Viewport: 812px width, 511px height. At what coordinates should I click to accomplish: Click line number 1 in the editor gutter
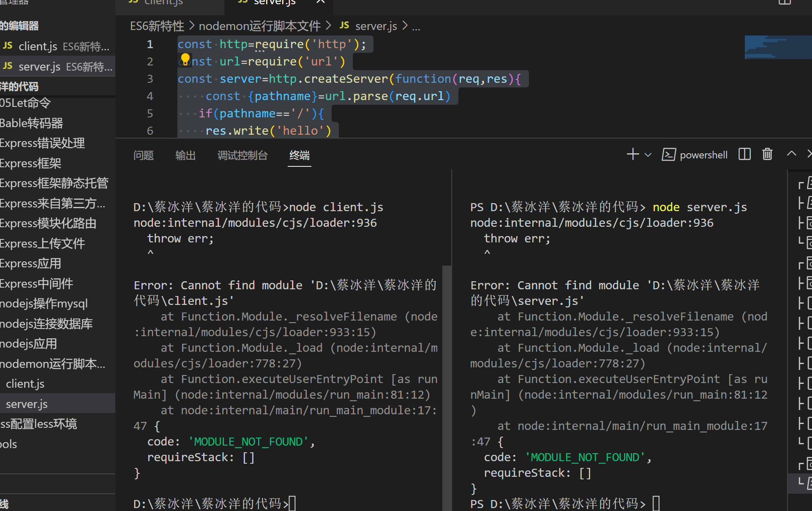(150, 44)
